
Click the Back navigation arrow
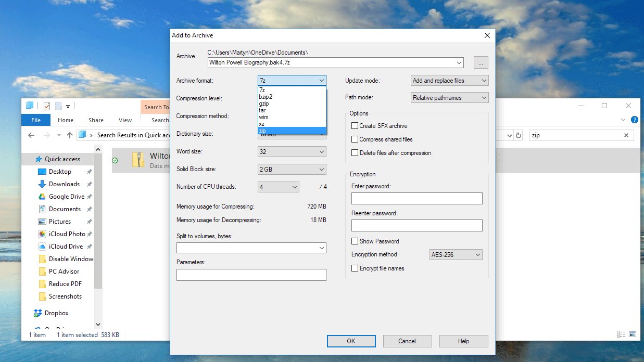point(31,135)
